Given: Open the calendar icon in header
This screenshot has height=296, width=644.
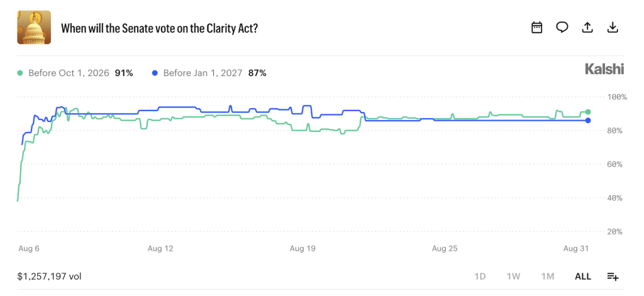Looking at the screenshot, I should coord(537,28).
